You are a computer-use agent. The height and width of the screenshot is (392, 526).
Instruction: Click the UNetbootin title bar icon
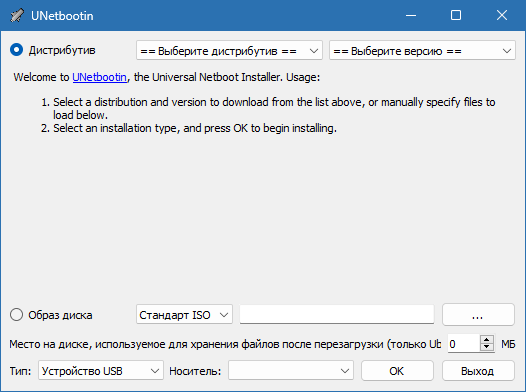17,15
